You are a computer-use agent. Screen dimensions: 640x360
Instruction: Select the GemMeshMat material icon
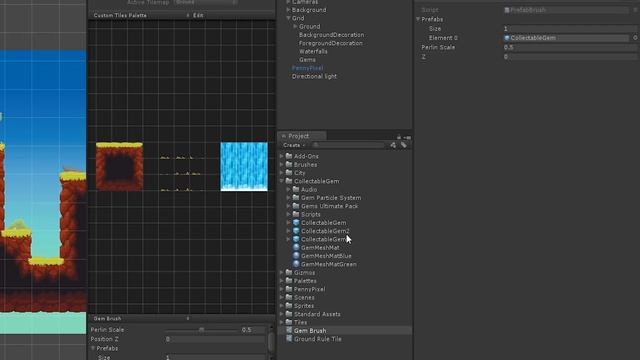[296, 247]
